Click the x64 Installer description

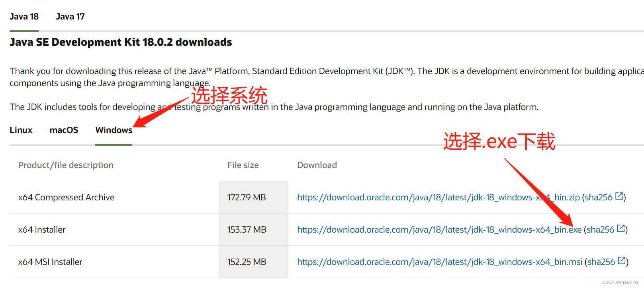[42, 229]
